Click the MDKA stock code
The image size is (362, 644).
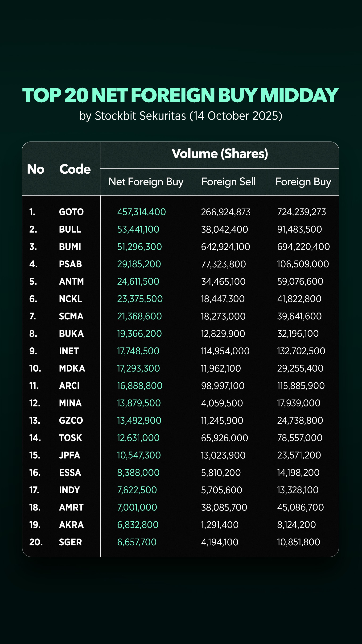pos(72,368)
